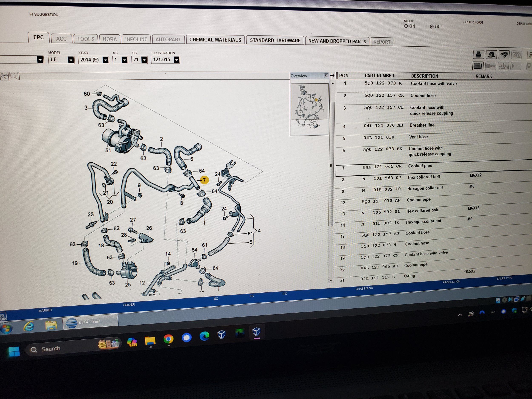Open Chrome from the Windows taskbar

[x=168, y=339]
